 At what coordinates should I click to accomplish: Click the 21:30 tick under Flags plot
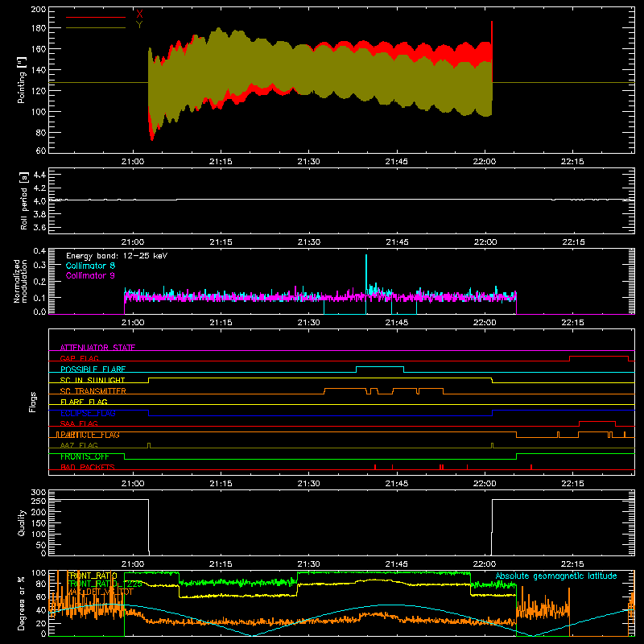tap(308, 484)
